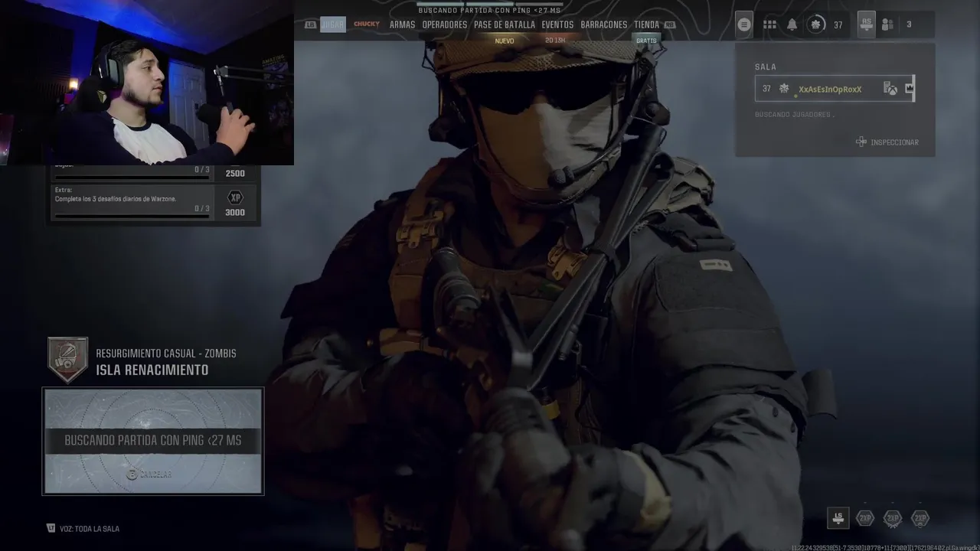
Task: Click the streamer webcam overlay
Action: [x=146, y=82]
